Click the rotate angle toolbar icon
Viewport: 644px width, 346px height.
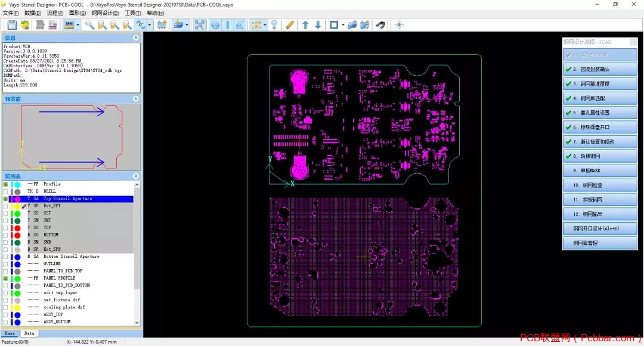point(141,25)
